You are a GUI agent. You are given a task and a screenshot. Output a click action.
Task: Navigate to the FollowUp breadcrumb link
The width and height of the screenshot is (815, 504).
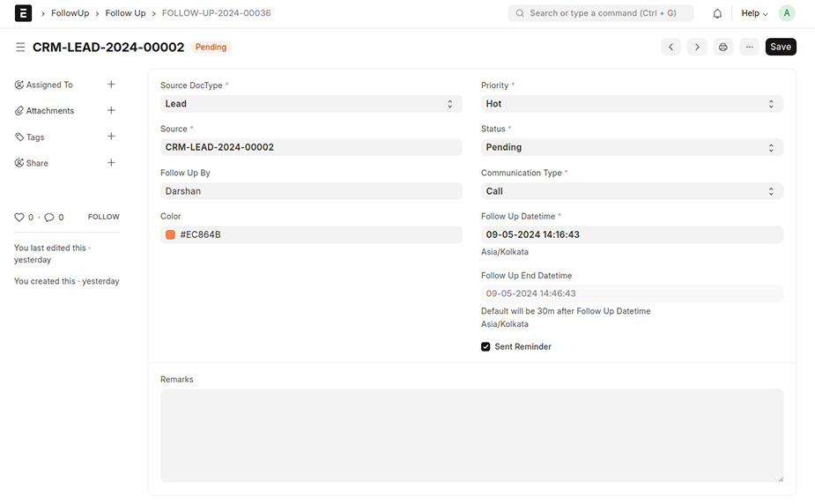[70, 13]
